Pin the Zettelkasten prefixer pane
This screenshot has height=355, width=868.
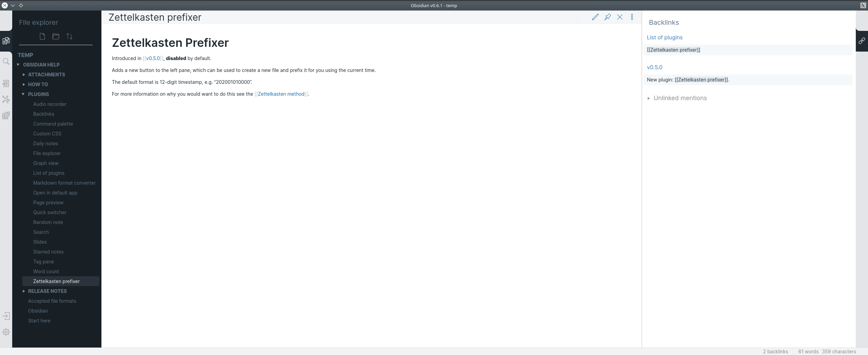coord(608,17)
